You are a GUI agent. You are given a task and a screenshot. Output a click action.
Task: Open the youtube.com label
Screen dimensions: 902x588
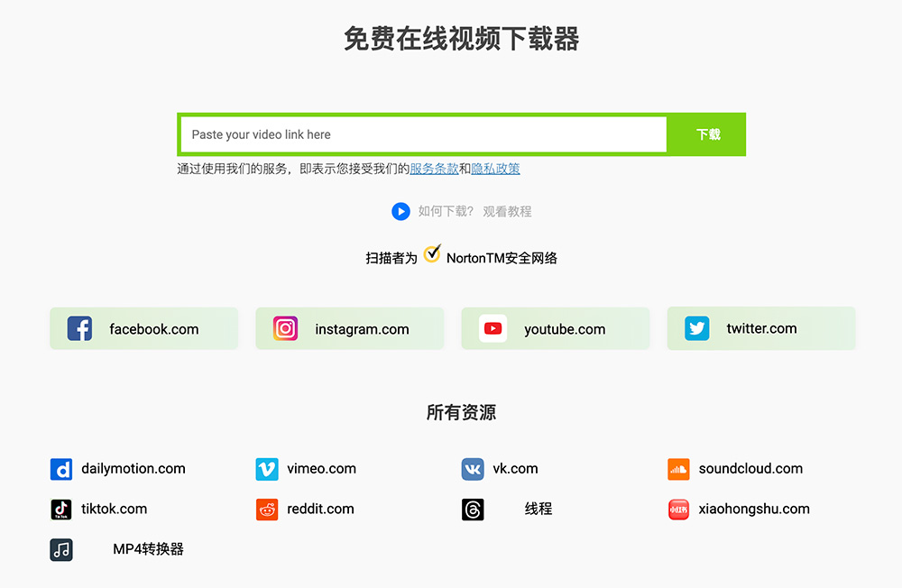pos(565,329)
